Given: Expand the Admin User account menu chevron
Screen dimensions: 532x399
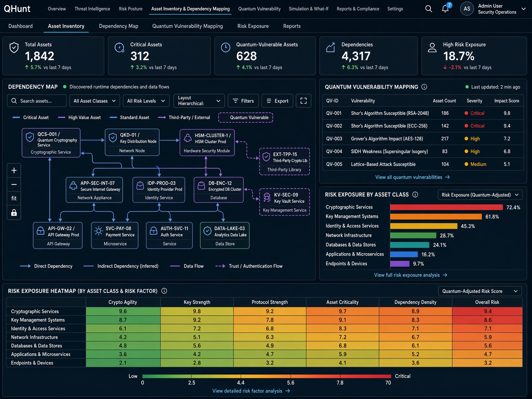Looking at the screenshot, I should pos(524,9).
